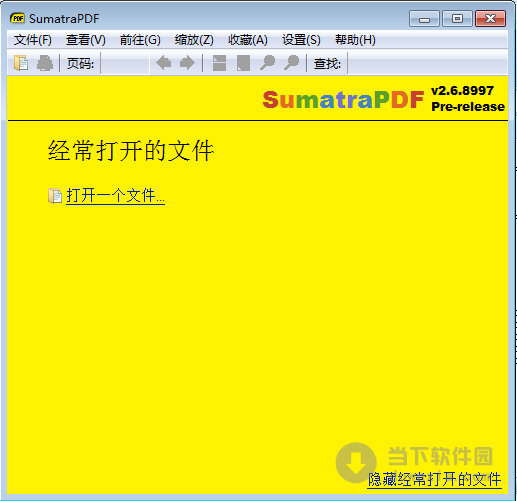Open the 收藏(A) menu
Viewport: 517px width, 501px height.
point(248,40)
